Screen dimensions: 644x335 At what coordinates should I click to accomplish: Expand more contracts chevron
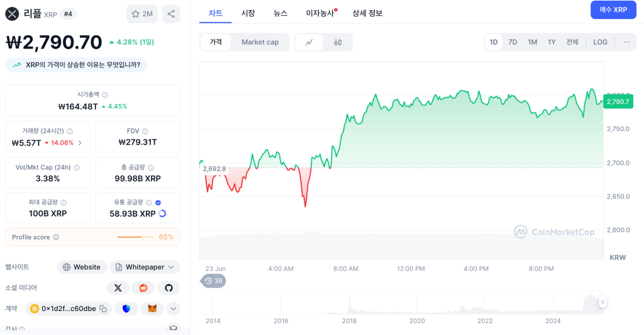[174, 309]
